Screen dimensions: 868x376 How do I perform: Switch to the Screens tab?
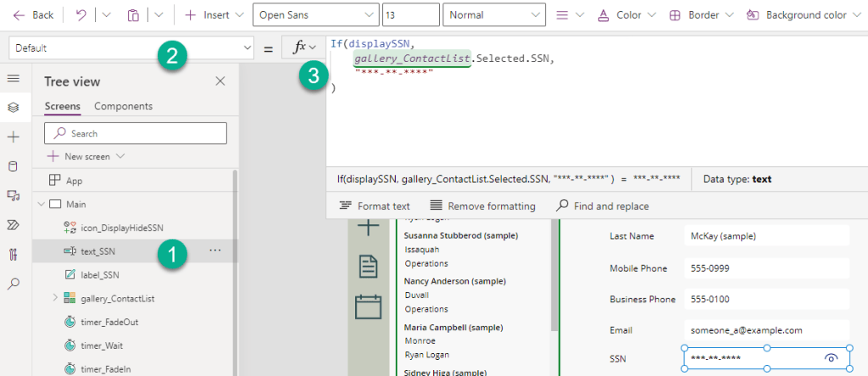[62, 106]
